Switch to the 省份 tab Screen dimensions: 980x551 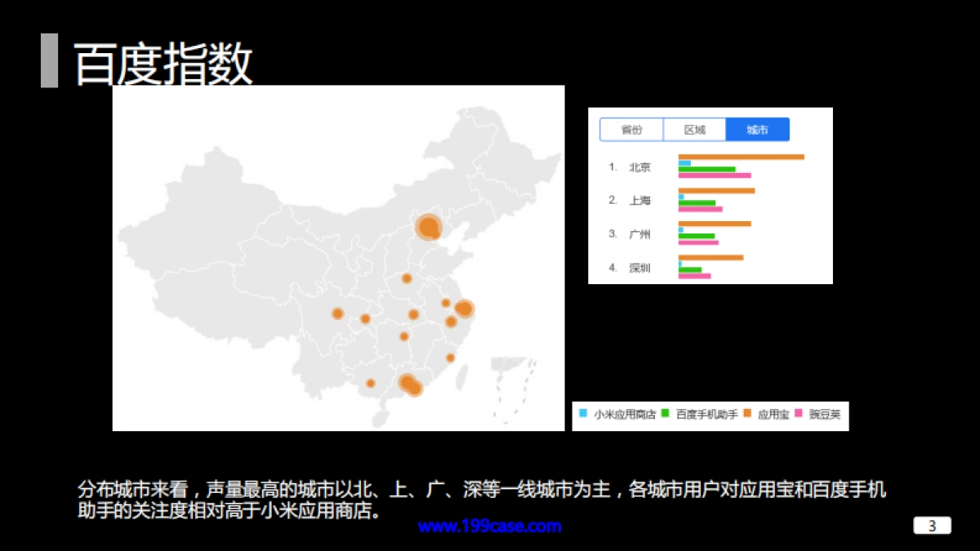pos(631,130)
